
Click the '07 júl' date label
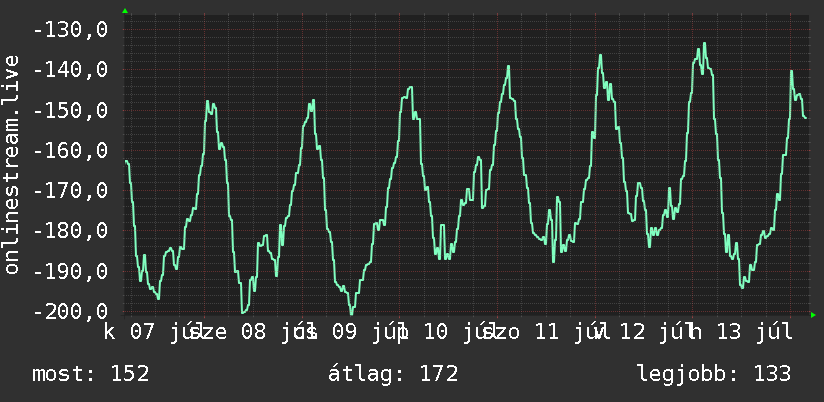[163, 332]
